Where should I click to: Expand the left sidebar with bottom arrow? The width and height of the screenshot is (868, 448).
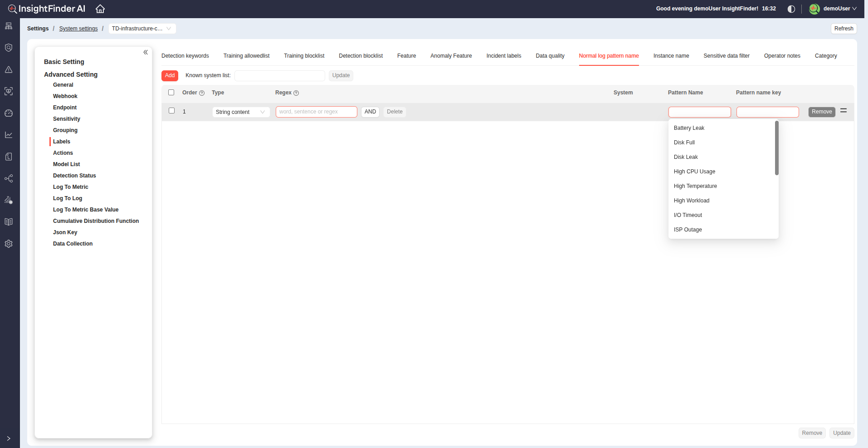tap(9, 438)
